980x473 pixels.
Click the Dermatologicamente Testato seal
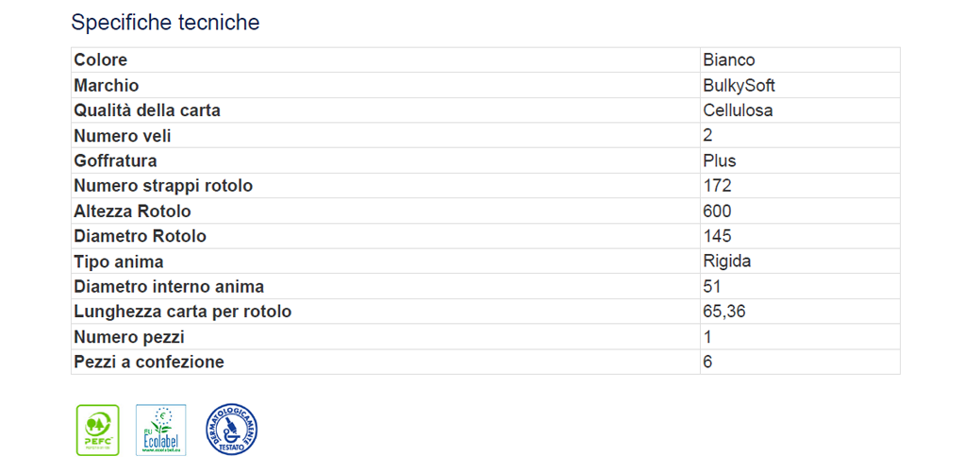coord(231,430)
